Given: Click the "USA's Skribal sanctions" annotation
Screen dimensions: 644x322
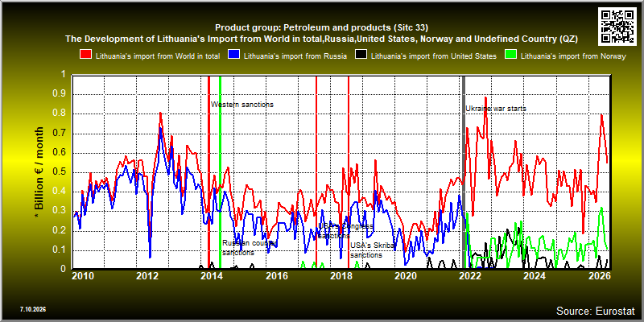Looking at the screenshot, I should pyautogui.click(x=372, y=250).
